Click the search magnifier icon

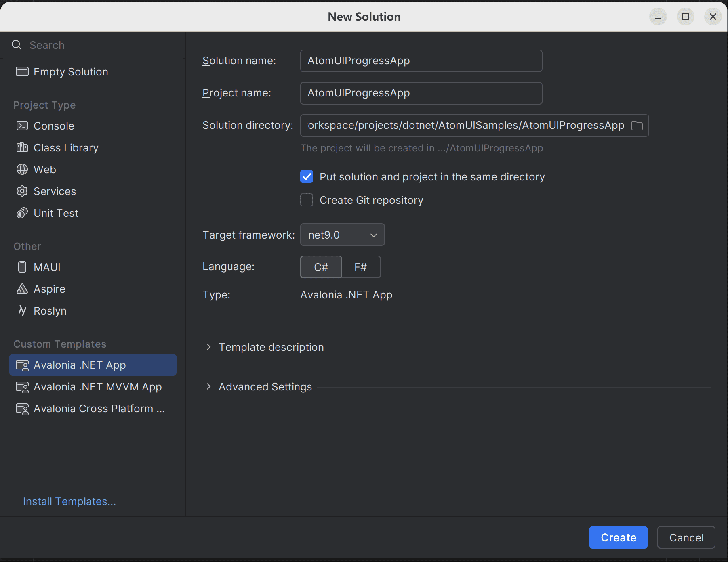pyautogui.click(x=17, y=45)
